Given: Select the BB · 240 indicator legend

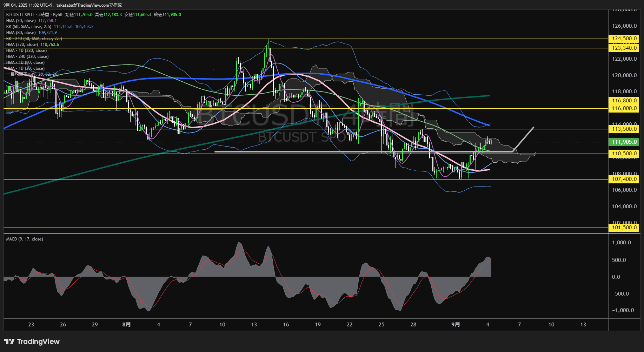Looking at the screenshot, I should (x=34, y=39).
